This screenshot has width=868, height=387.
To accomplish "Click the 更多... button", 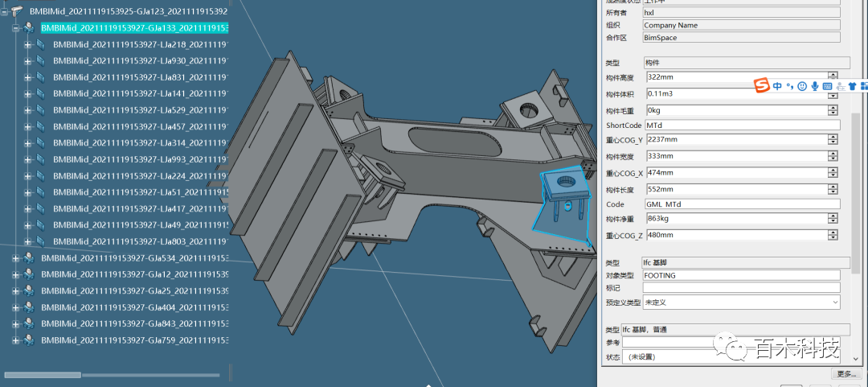I will click(845, 373).
